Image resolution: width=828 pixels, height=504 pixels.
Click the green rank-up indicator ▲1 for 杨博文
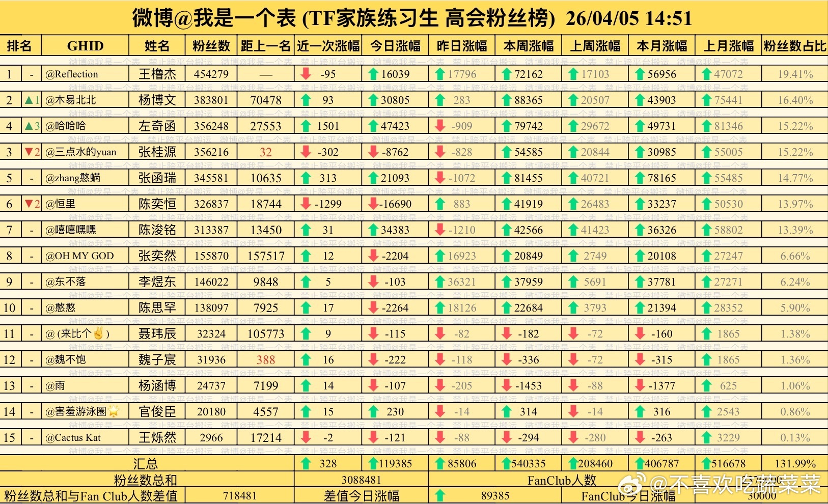click(30, 100)
